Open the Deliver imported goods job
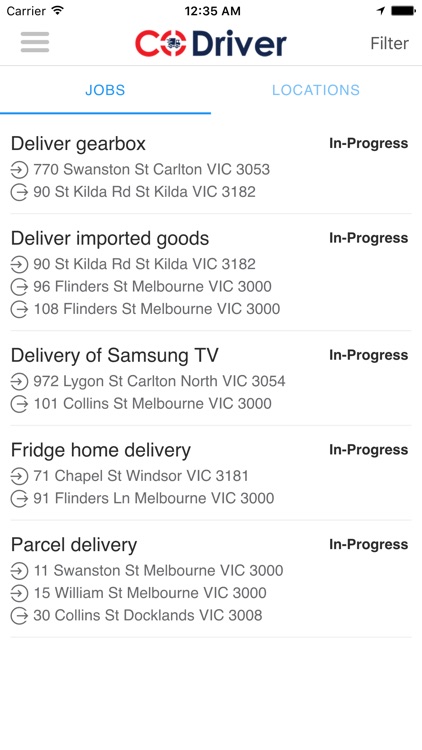 pos(211,273)
